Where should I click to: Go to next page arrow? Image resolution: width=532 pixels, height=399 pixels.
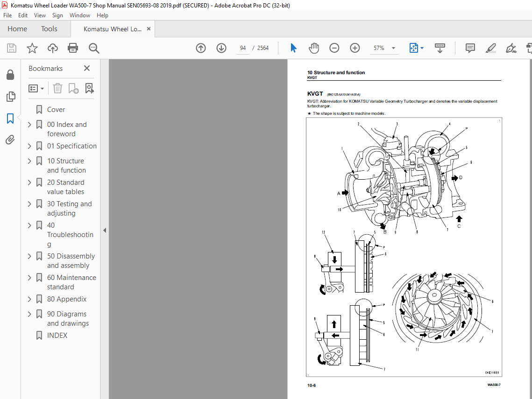[221, 48]
